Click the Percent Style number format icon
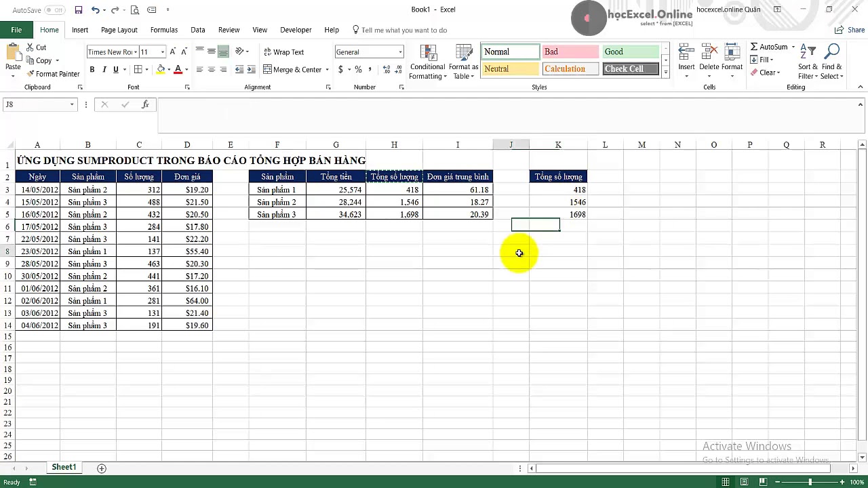 tap(358, 70)
